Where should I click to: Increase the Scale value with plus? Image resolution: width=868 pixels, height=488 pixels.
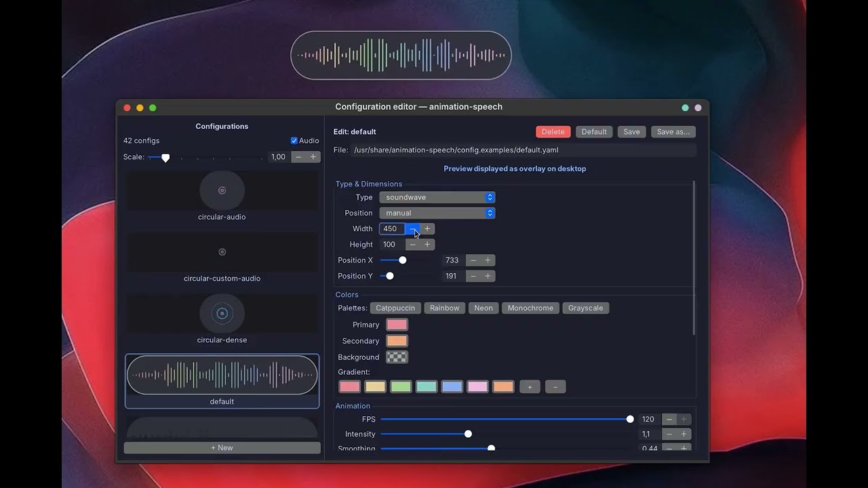point(313,157)
